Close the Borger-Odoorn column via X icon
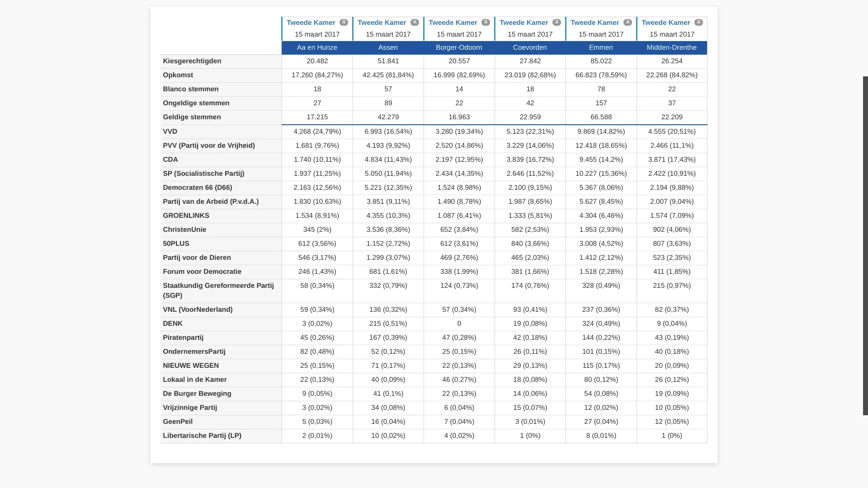This screenshot has width=868, height=488. click(486, 23)
